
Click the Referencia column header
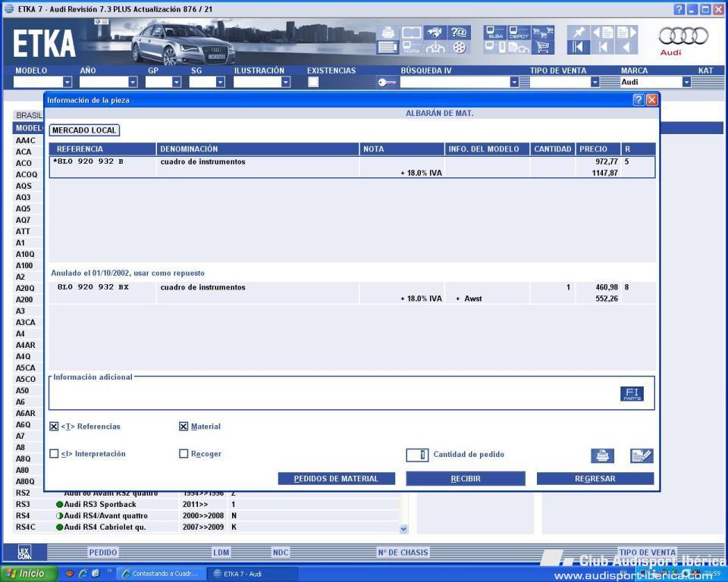(102, 149)
